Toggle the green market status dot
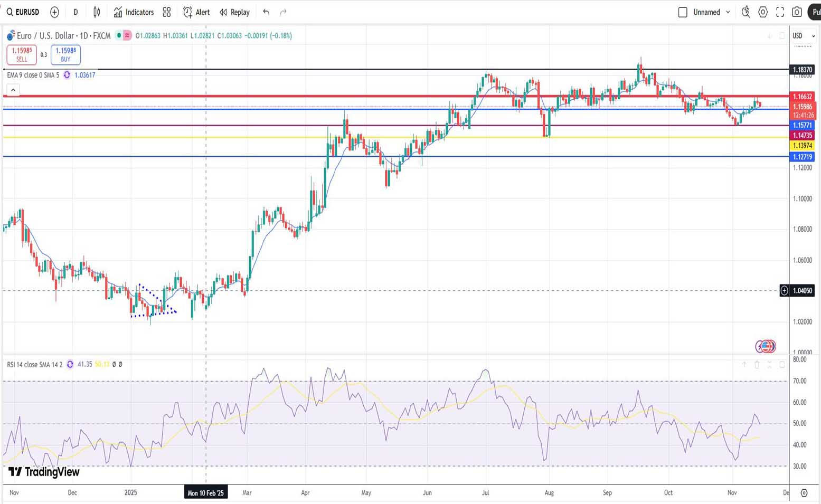 point(119,35)
